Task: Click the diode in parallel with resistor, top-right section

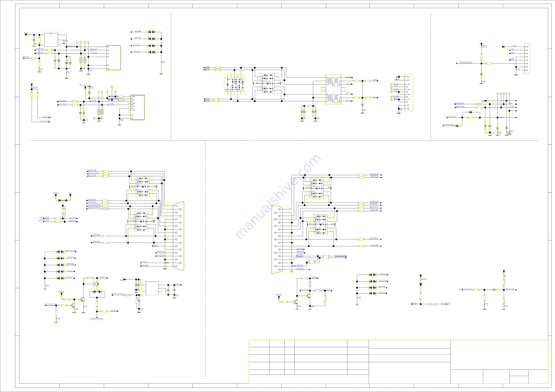Action: [470, 112]
